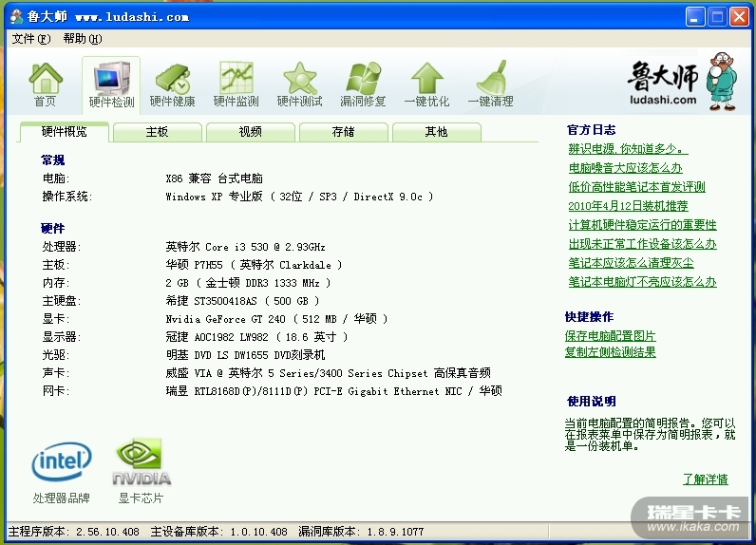Open the 硬件测试 star benchmark icon
This screenshot has width=756, height=545.
click(299, 85)
